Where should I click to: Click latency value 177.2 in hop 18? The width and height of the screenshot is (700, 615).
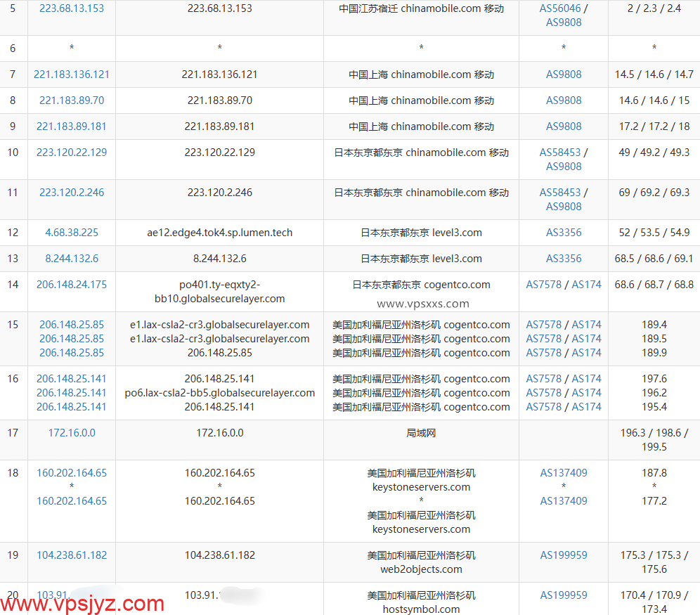[654, 500]
